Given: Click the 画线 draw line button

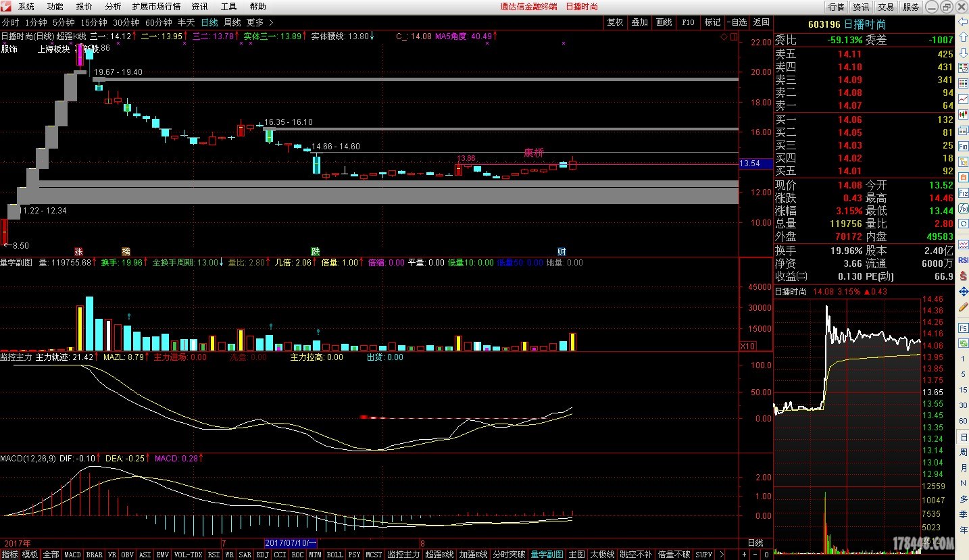Looking at the screenshot, I should 664,22.
